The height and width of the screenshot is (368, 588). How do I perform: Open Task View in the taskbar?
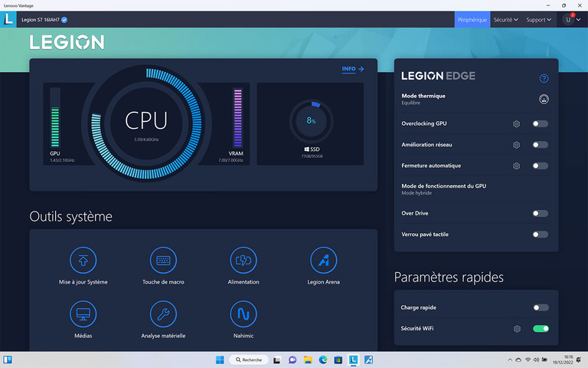pos(277,360)
